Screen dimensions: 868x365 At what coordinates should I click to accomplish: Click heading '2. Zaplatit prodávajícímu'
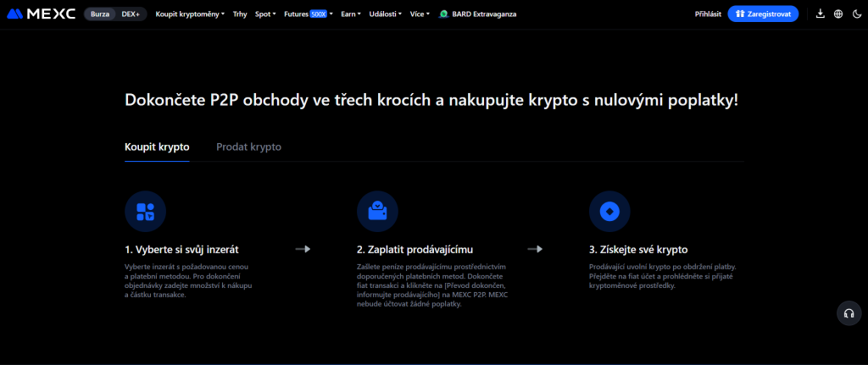pos(415,250)
